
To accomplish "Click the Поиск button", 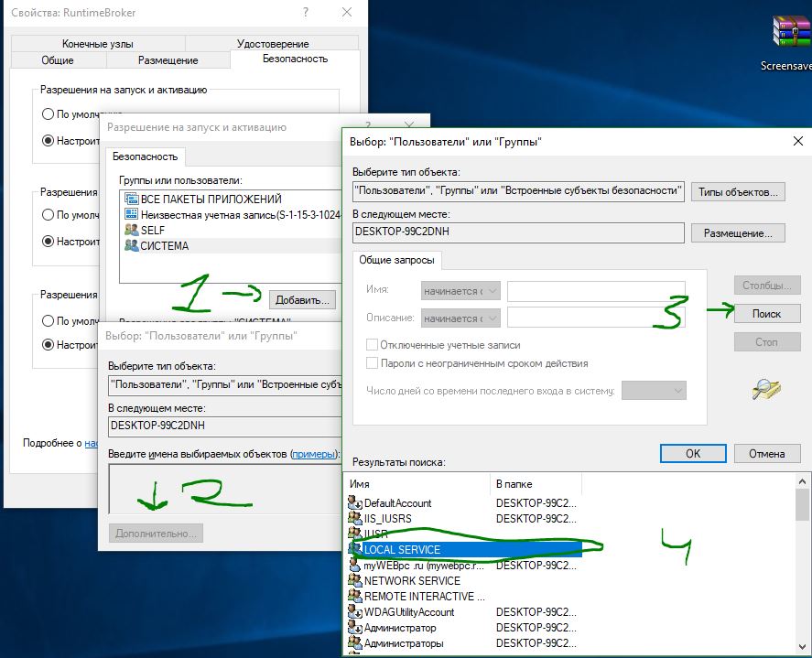I will 766,314.
